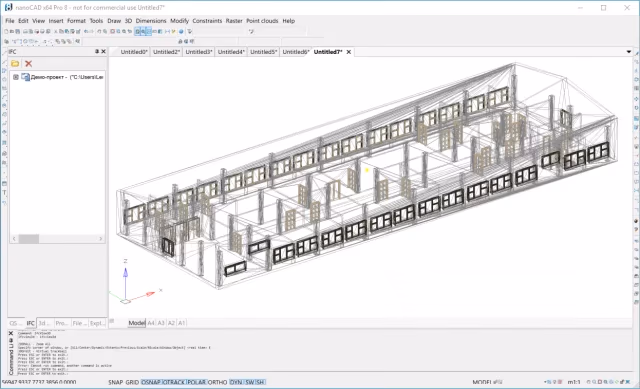Click the Undo arrow toolbar icon
Screen dimensions: 640x389
(86, 31)
